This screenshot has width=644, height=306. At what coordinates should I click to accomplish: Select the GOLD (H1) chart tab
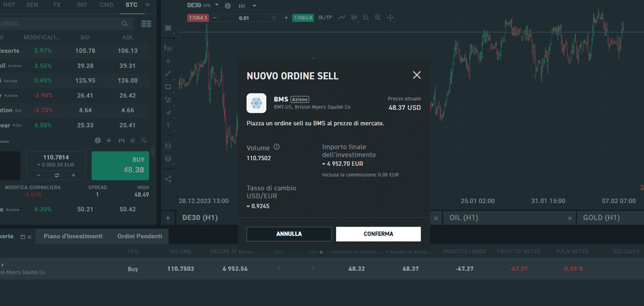601,217
